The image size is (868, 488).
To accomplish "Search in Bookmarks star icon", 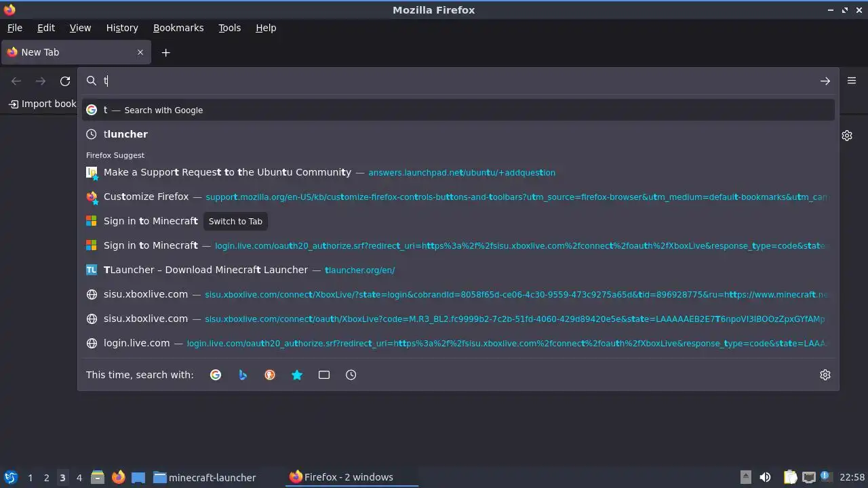I will pyautogui.click(x=297, y=375).
